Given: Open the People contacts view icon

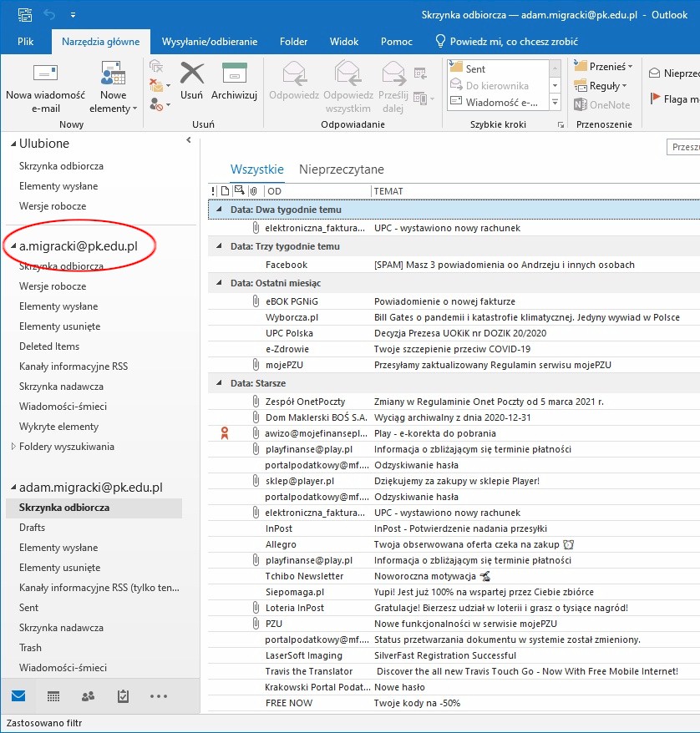Looking at the screenshot, I should (x=89, y=695).
